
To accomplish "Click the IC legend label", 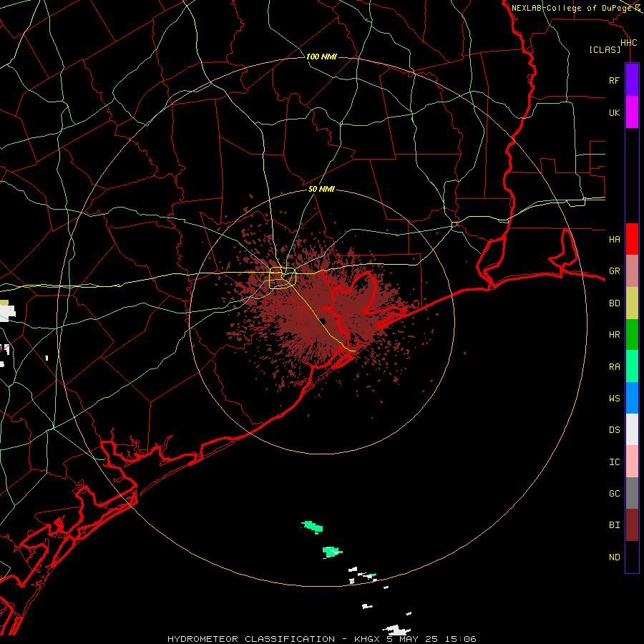I will [614, 462].
